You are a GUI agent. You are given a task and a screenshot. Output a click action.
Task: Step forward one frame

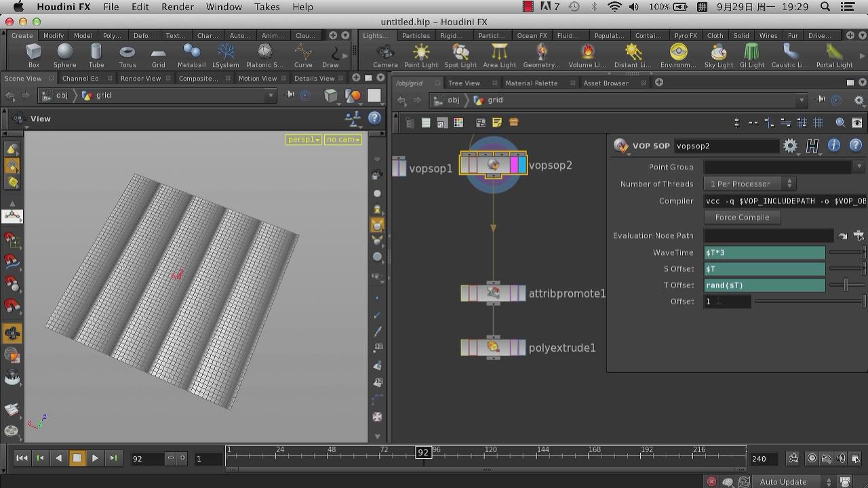tap(113, 458)
